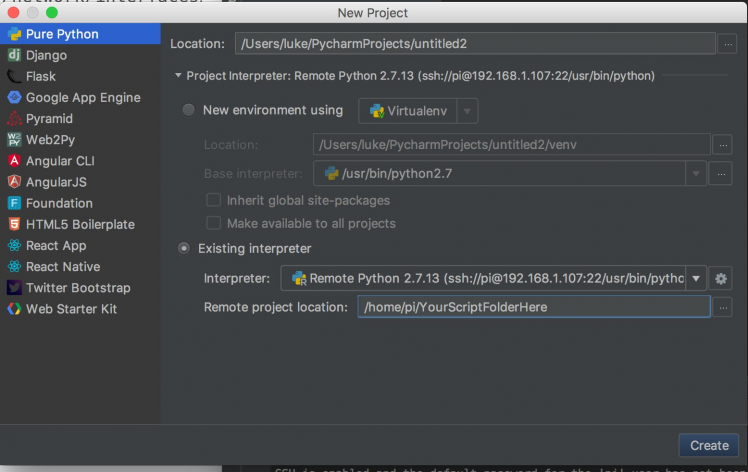This screenshot has height=472, width=748.
Task: Select the React App atom icon
Action: pyautogui.click(x=14, y=245)
